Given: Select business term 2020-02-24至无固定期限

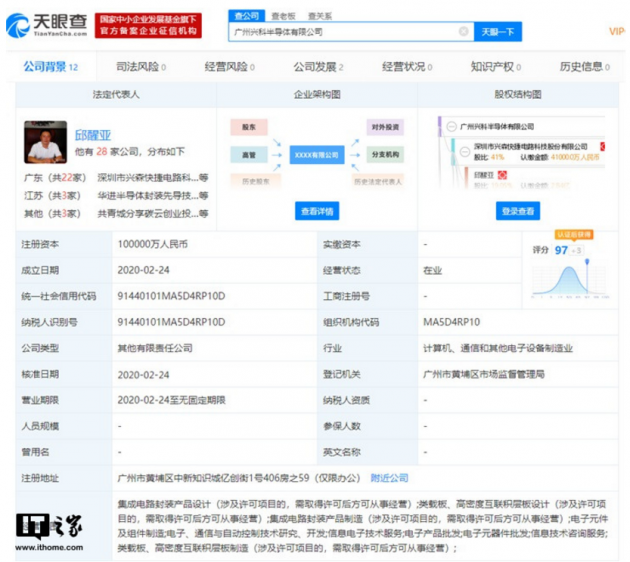Looking at the screenshot, I should click(172, 400).
